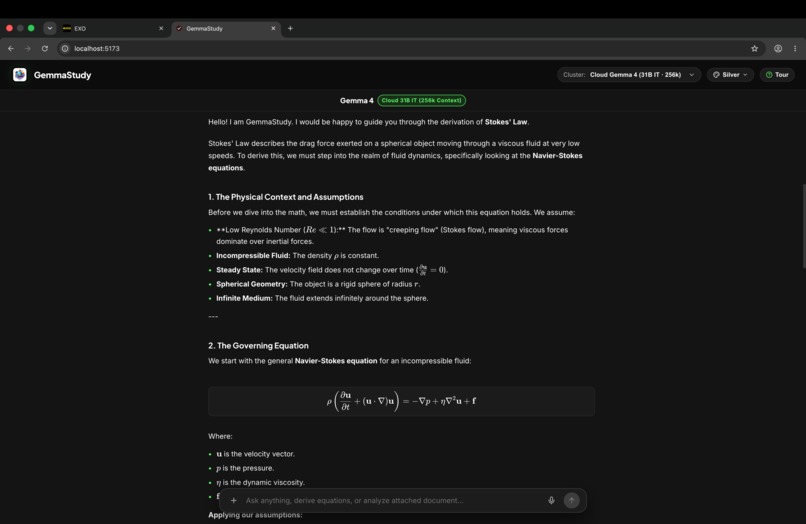Open the browser profile icon
The width and height of the screenshot is (806, 524).
(778, 48)
